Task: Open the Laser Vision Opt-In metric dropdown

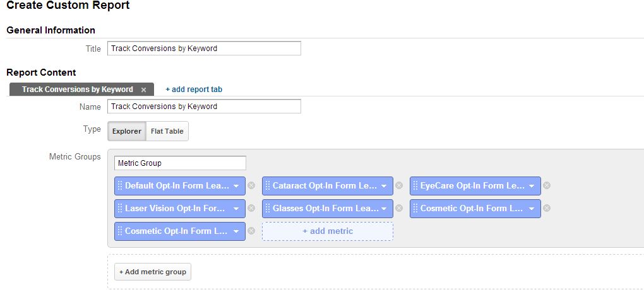Action: click(236, 209)
